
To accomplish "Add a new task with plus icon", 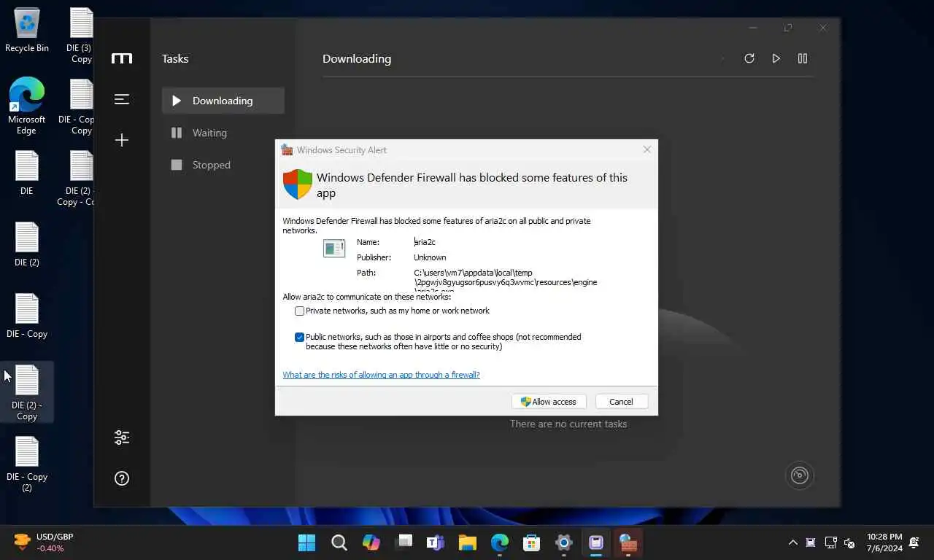I will tap(122, 140).
